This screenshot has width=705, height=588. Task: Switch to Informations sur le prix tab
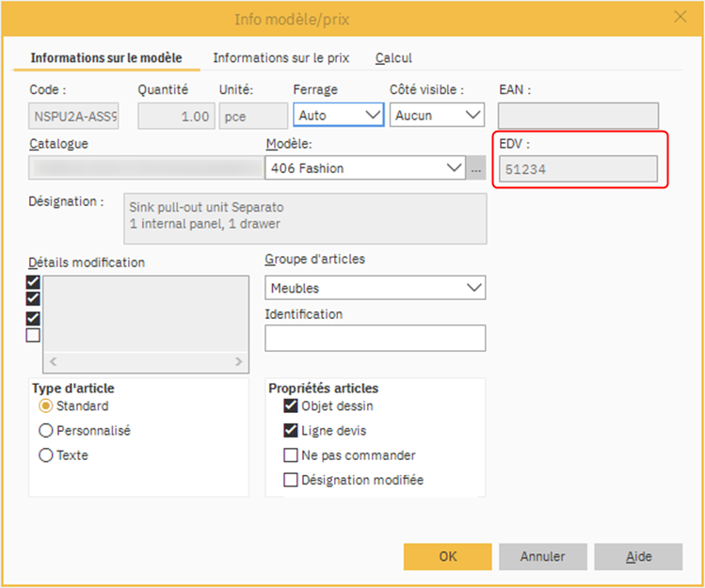(280, 58)
